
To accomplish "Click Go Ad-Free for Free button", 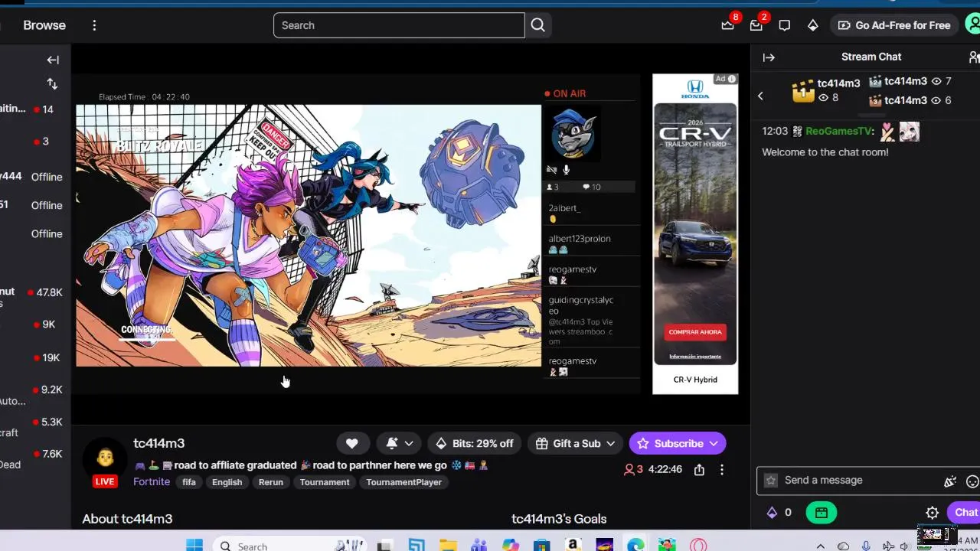I will coord(894,25).
